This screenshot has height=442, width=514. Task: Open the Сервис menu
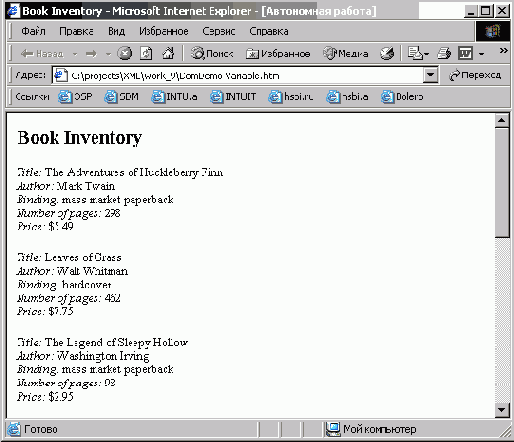click(219, 31)
